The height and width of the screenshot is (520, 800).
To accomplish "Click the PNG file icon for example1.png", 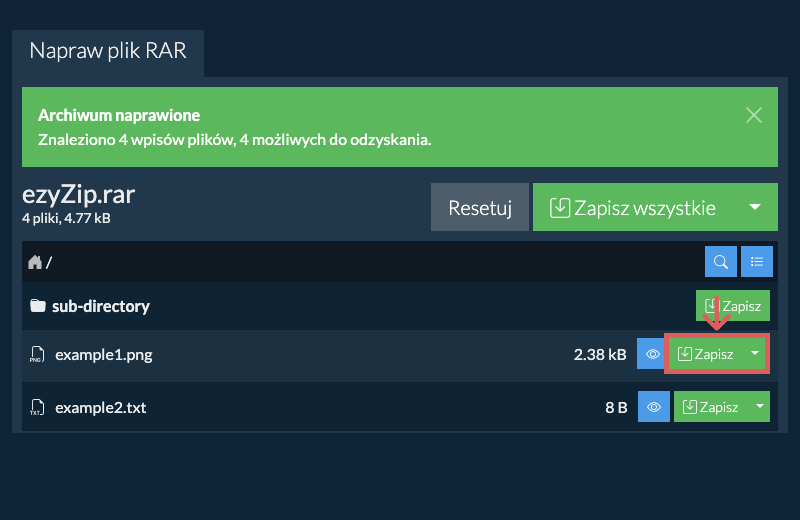I will (x=37, y=354).
